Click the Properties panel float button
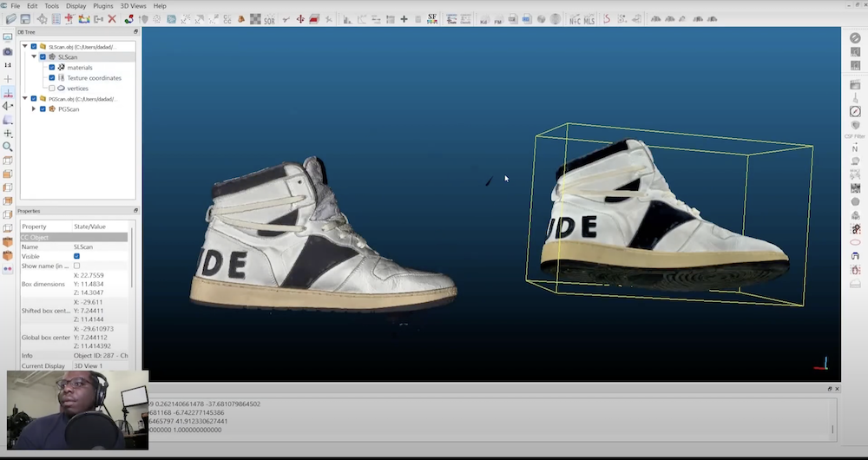The image size is (868, 460). [135, 211]
